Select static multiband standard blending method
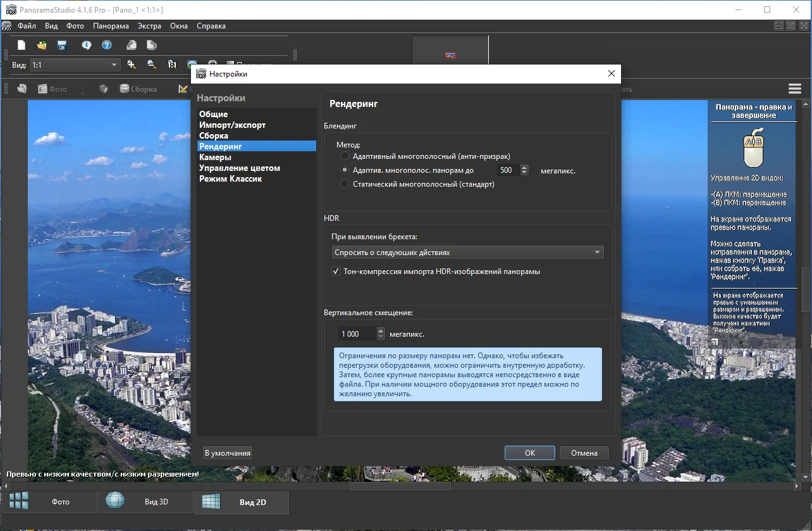Image resolution: width=812 pixels, height=531 pixels. (345, 184)
